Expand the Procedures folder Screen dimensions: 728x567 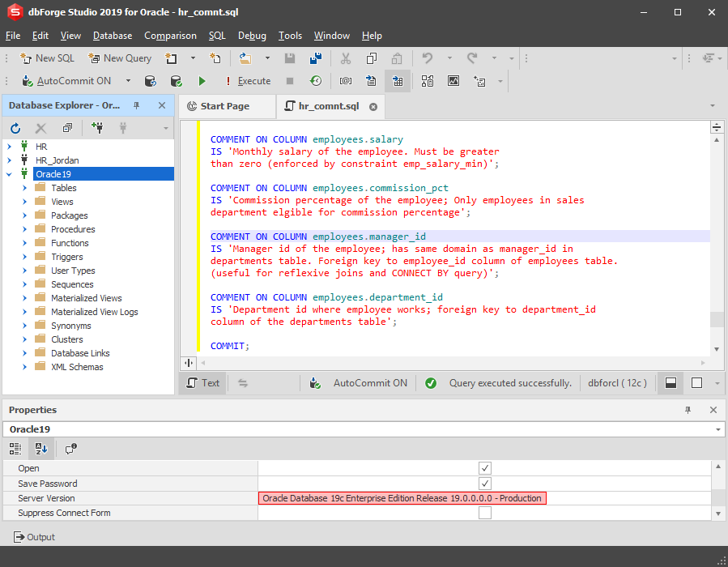24,229
